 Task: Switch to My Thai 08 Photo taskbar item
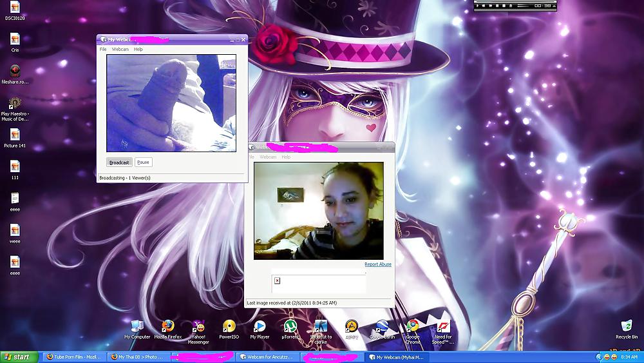tap(138, 357)
